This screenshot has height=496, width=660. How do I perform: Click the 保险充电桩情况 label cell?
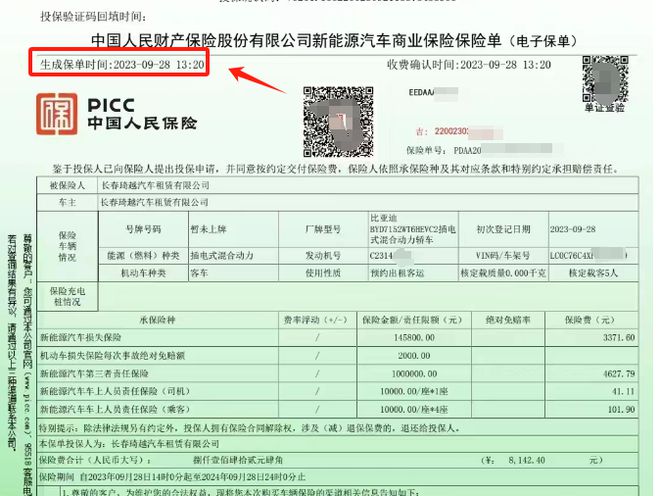pyautogui.click(x=67, y=296)
